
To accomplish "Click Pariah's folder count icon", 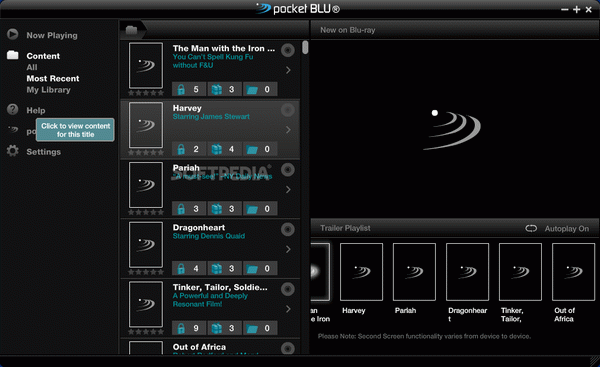I will click(x=252, y=209).
